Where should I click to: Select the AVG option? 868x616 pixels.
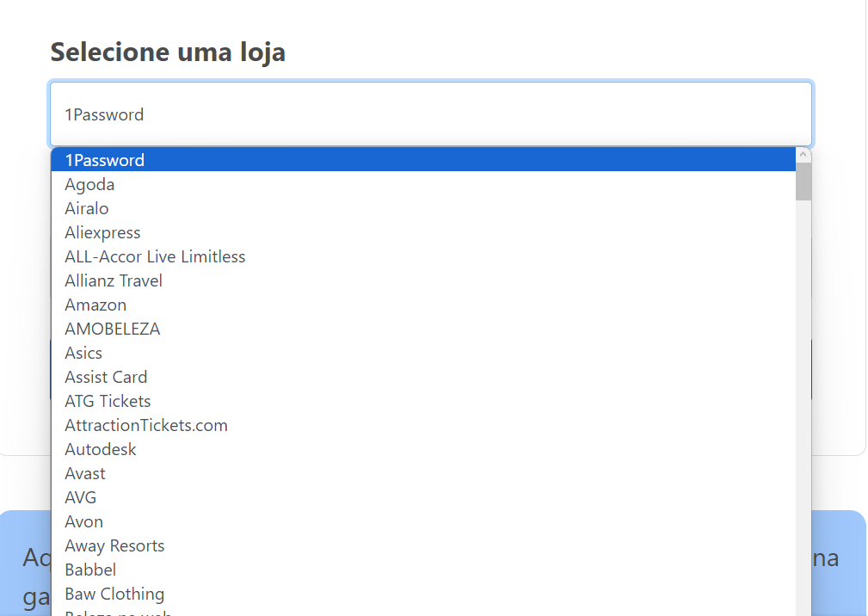(81, 497)
